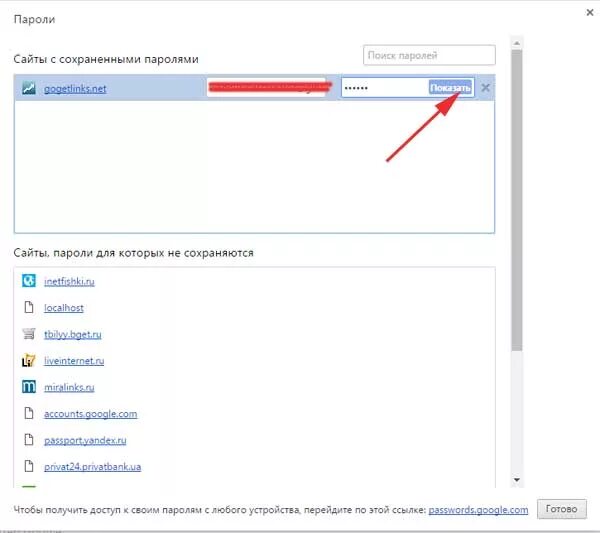Open the miralinks.ru link

pyautogui.click(x=69, y=387)
